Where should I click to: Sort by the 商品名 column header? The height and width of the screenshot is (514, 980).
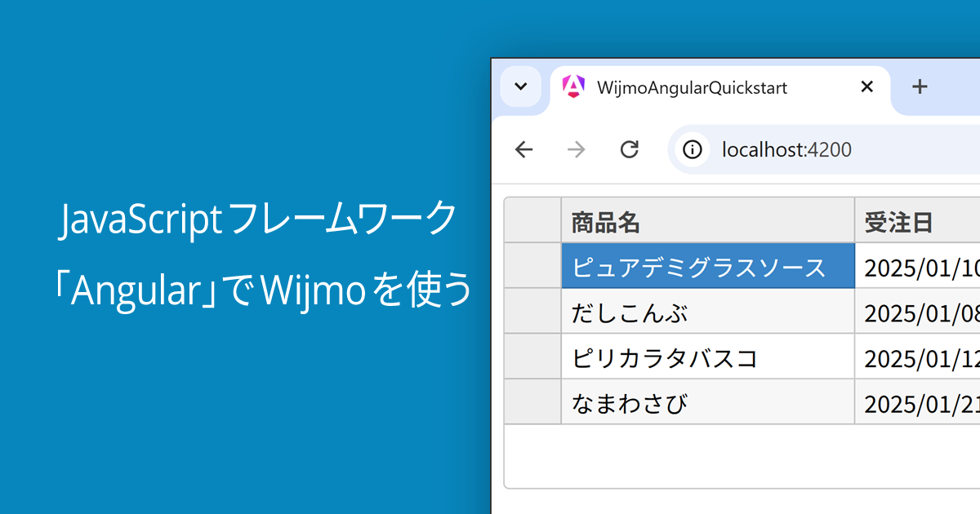pyautogui.click(x=708, y=220)
